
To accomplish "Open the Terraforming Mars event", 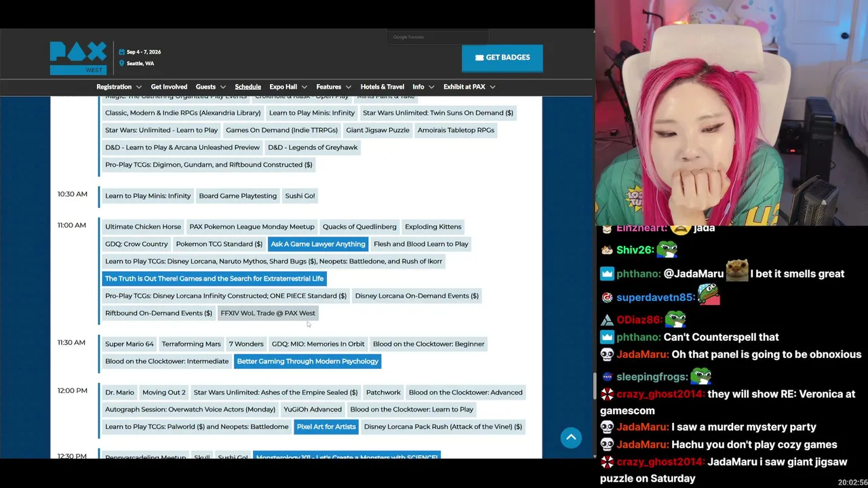I will pos(191,344).
